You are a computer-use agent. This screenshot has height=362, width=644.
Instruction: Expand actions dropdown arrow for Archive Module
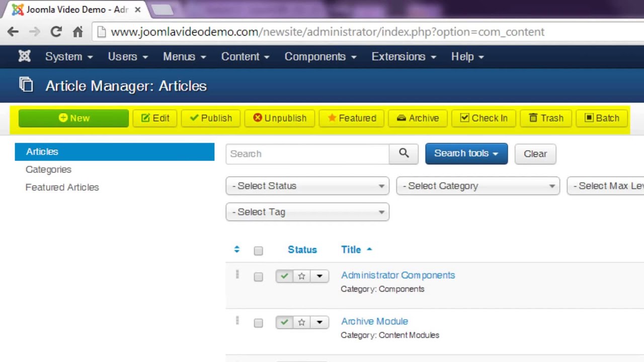click(319, 322)
